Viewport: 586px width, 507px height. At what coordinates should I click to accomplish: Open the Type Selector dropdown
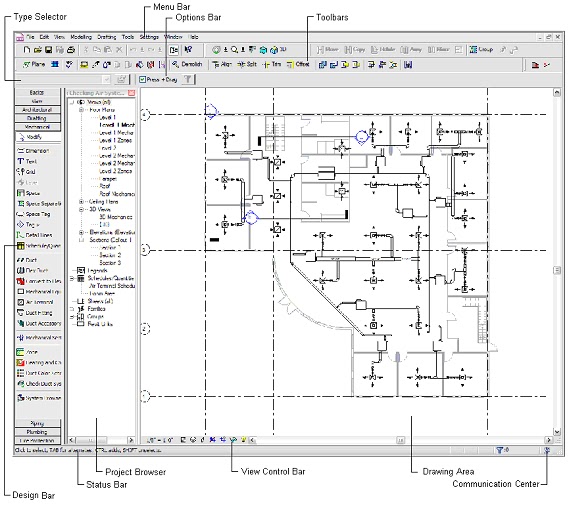pos(107,79)
